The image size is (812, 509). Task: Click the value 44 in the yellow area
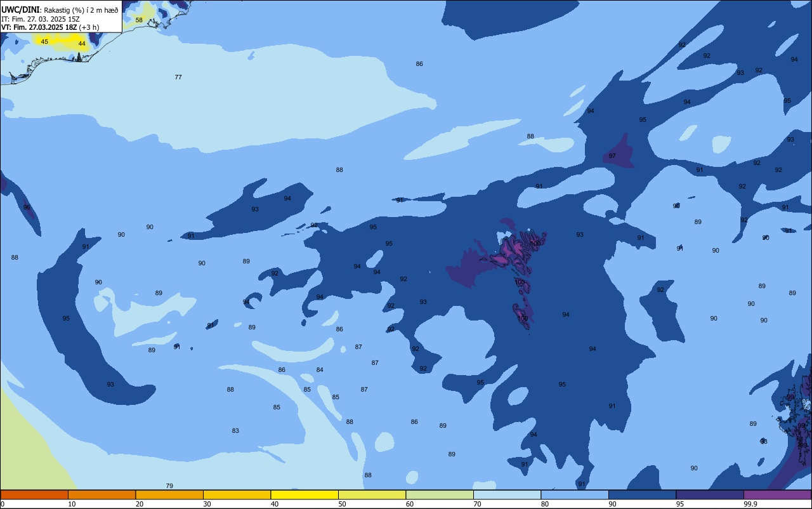[82, 43]
